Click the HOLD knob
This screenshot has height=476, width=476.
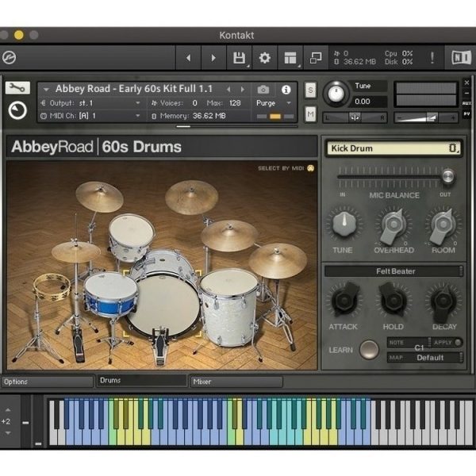[x=393, y=301]
